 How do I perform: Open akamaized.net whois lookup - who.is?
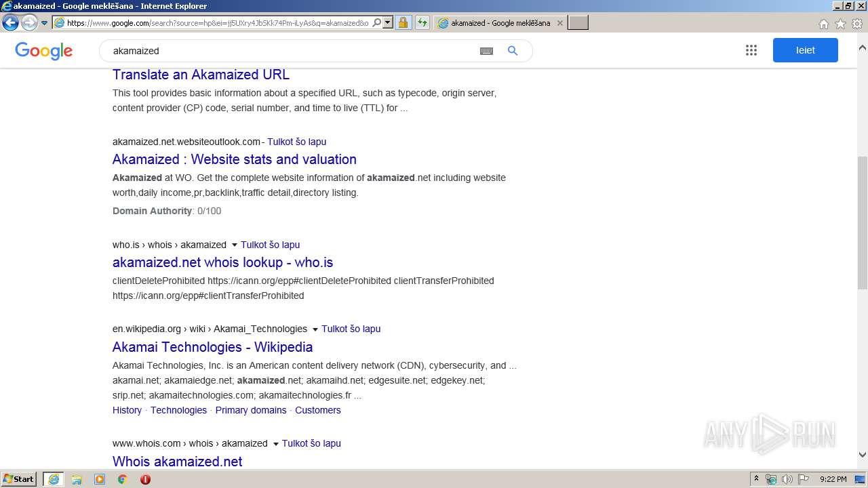pos(222,262)
